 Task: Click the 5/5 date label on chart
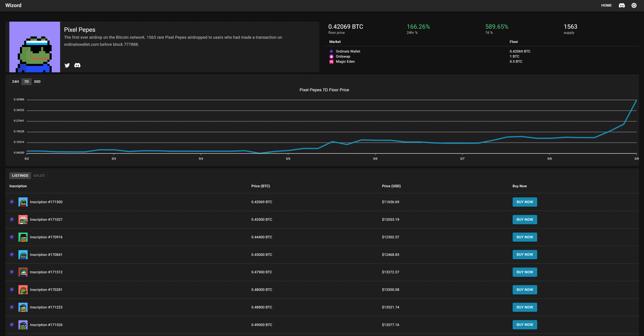288,159
